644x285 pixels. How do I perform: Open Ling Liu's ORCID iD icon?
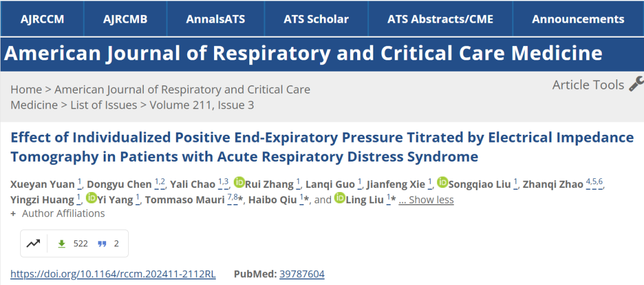coord(340,199)
